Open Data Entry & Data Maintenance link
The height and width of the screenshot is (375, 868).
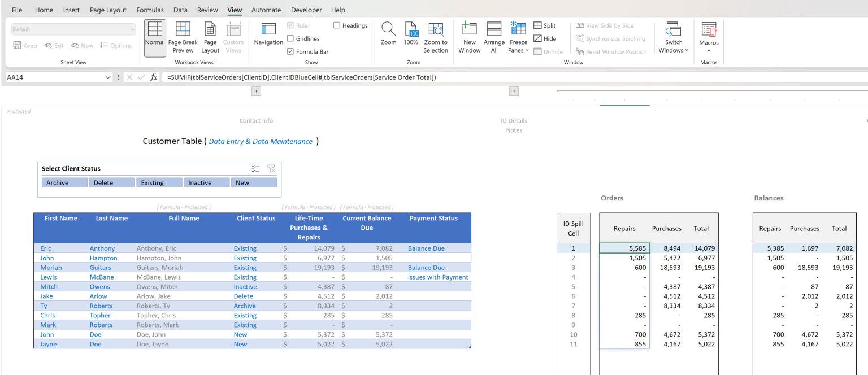point(261,142)
